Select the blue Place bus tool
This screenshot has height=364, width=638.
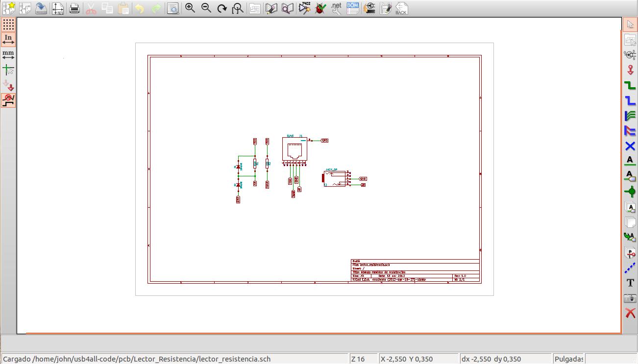pos(630,100)
